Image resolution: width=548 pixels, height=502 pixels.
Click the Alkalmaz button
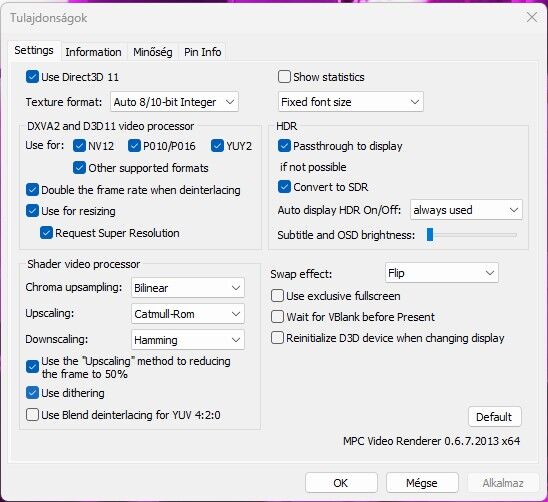coord(503,483)
